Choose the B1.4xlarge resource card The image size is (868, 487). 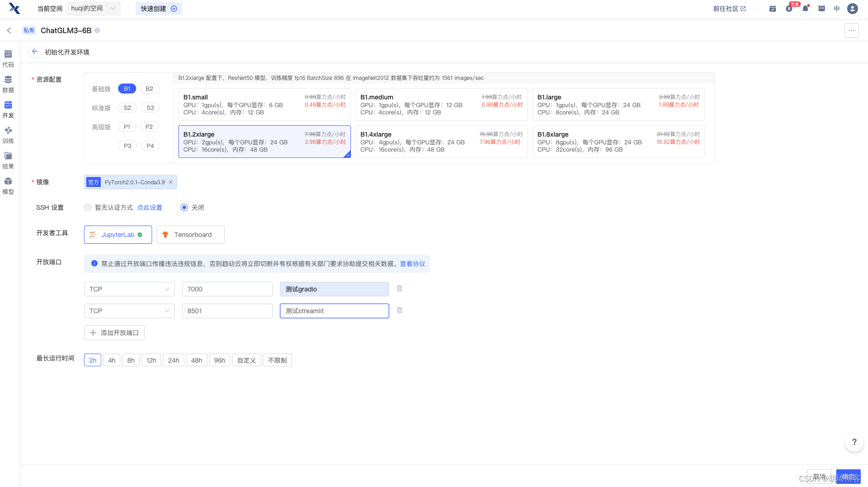[x=442, y=142]
